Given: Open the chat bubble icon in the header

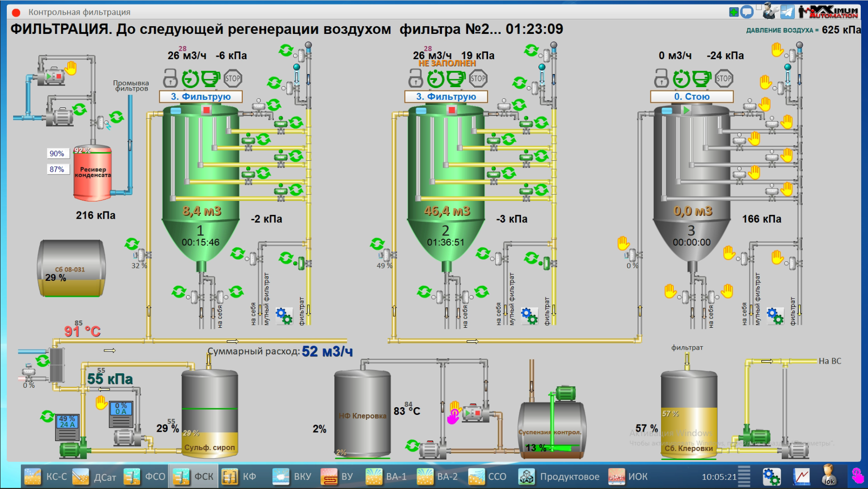Looking at the screenshot, I should click(x=747, y=12).
